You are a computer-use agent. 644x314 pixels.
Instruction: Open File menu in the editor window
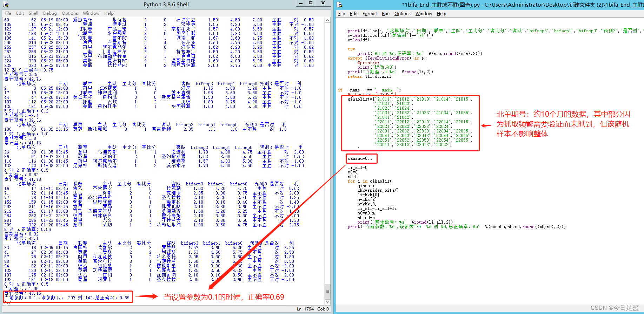341,14
